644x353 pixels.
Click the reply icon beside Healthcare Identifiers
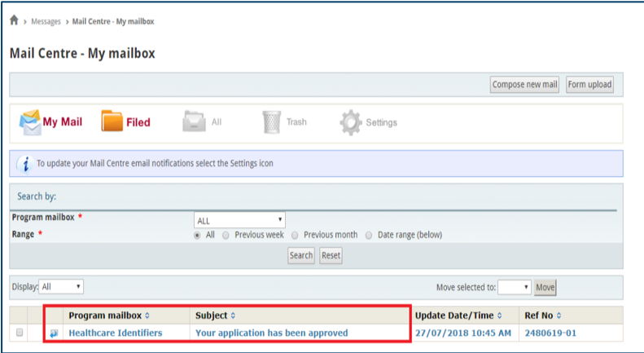[54, 333]
